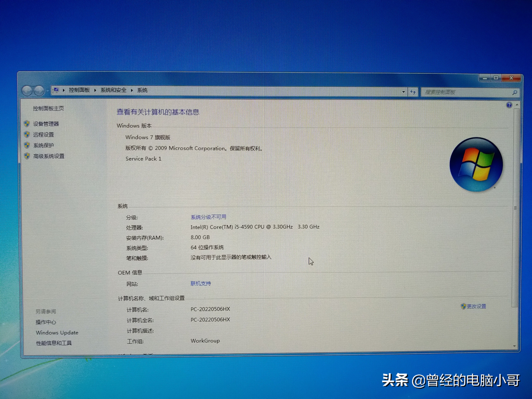Image resolution: width=532 pixels, height=399 pixels.
Task: Open the help question mark icon
Action: [x=509, y=105]
